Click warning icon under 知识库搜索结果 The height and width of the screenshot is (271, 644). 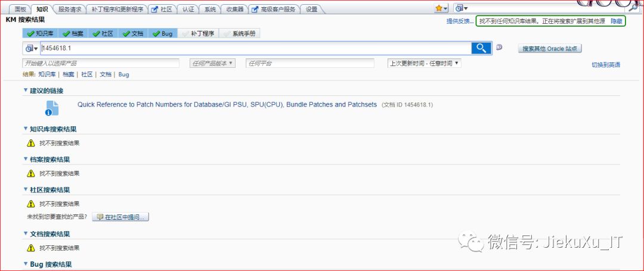(x=31, y=143)
